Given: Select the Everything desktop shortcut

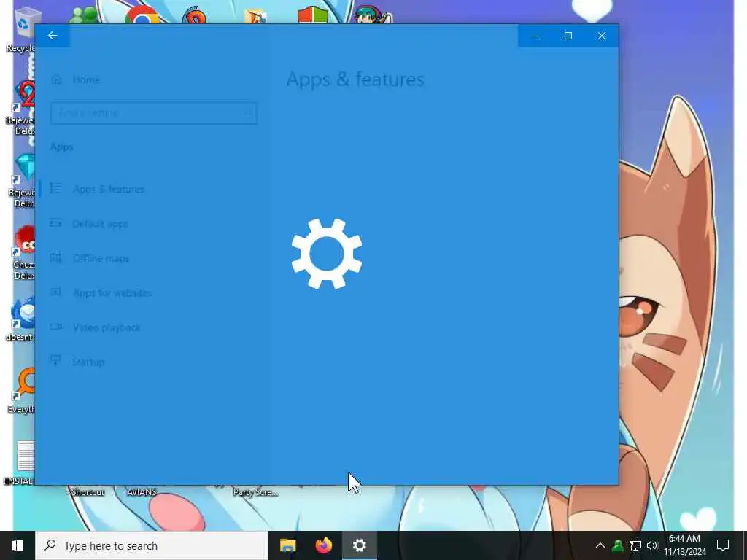Looking at the screenshot, I should pos(21,391).
